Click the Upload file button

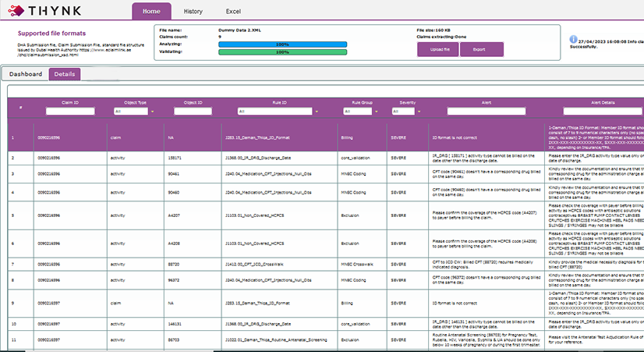click(x=438, y=49)
